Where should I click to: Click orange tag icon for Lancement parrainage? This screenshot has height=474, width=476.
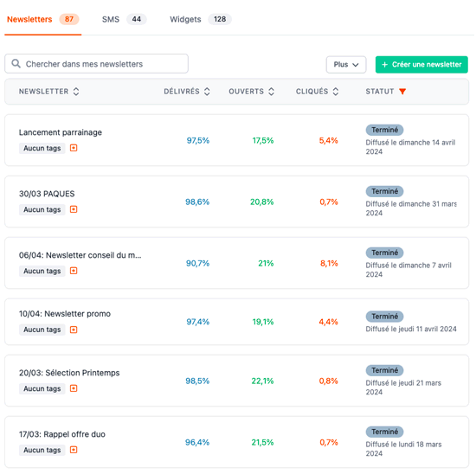point(74,148)
